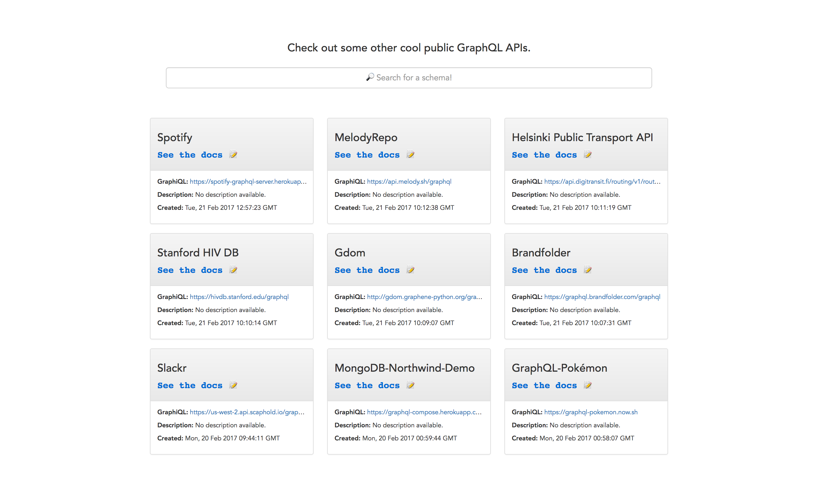Open the graphql-pokemon.now.sh link

591,412
